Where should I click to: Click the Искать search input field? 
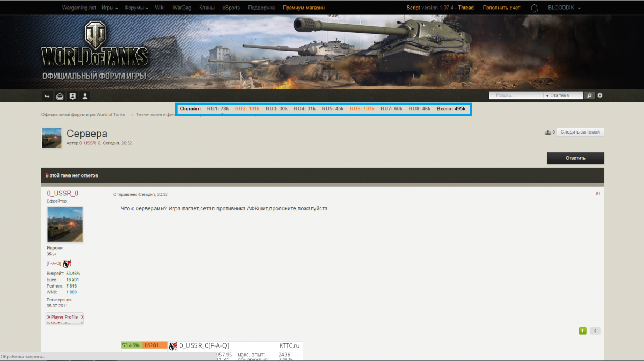[x=516, y=95]
